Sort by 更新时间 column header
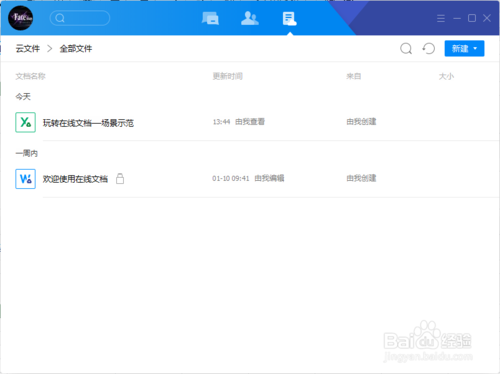Screen dimensions: 500x374 228,76
